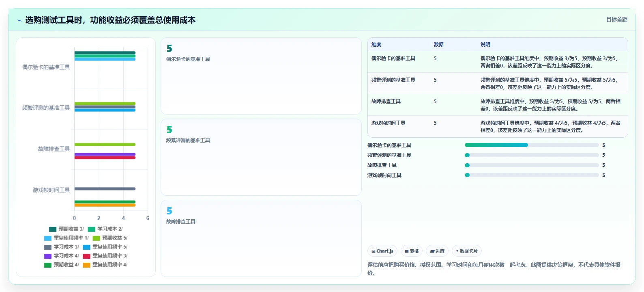The height and width of the screenshot is (292, 644).
Task: Open the 偶尔验卡的基准工具 data card
Action: pos(261,76)
